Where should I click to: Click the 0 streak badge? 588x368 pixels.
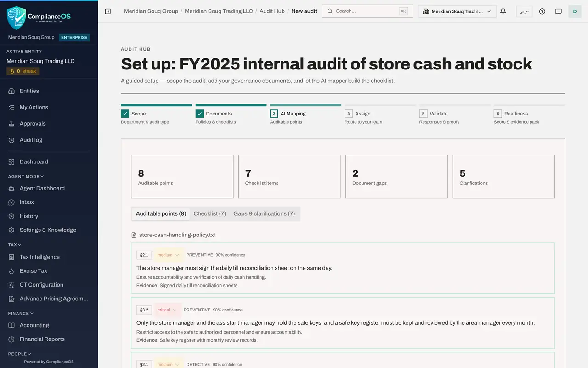click(x=23, y=71)
